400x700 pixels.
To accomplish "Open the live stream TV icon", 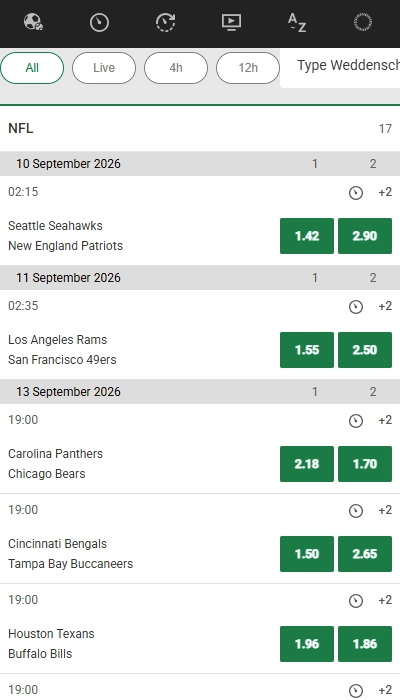I will point(231,22).
